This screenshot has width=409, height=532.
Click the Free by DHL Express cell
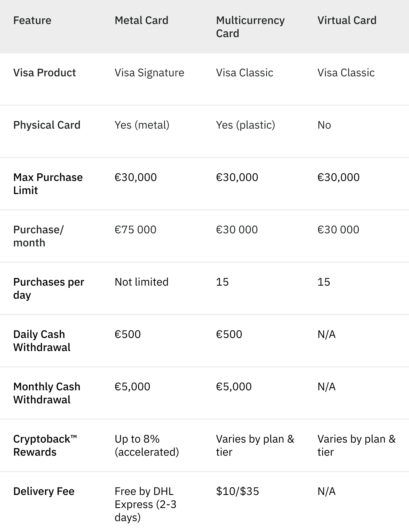[145, 504]
